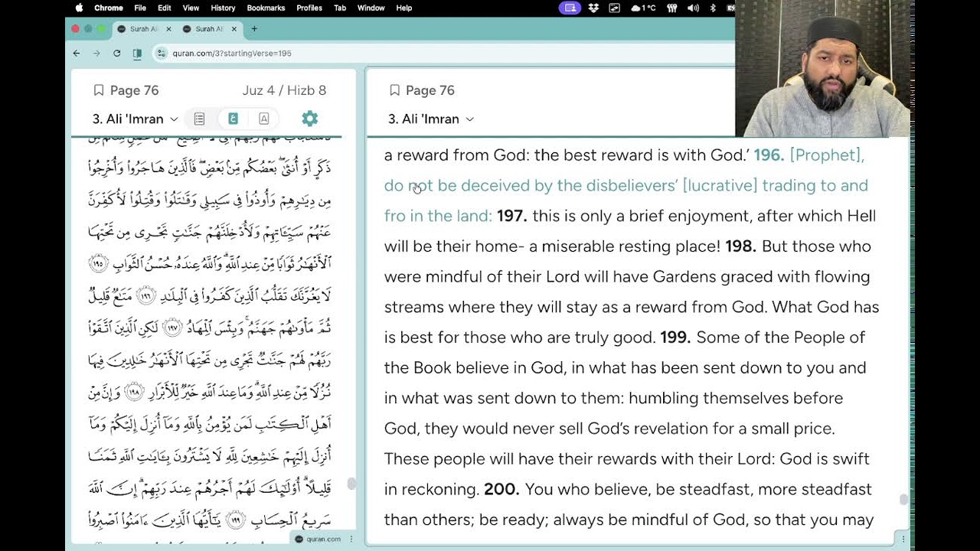980x551 pixels.
Task: Open the View menu
Action: click(191, 8)
